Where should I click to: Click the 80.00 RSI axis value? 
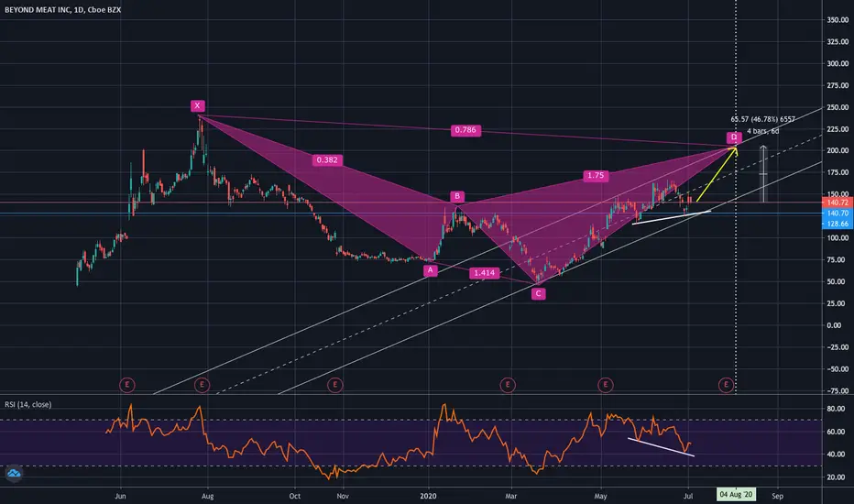(x=836, y=409)
